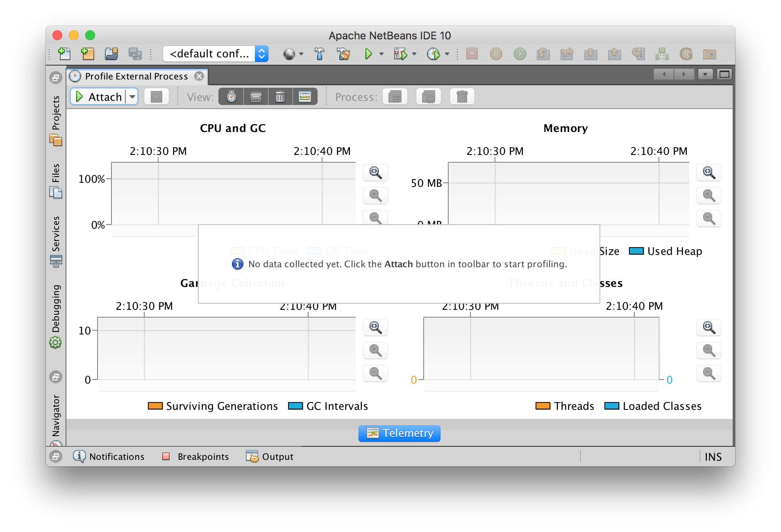Click the debugger Pause icon
The width and height of the screenshot is (781, 532).
(496, 54)
